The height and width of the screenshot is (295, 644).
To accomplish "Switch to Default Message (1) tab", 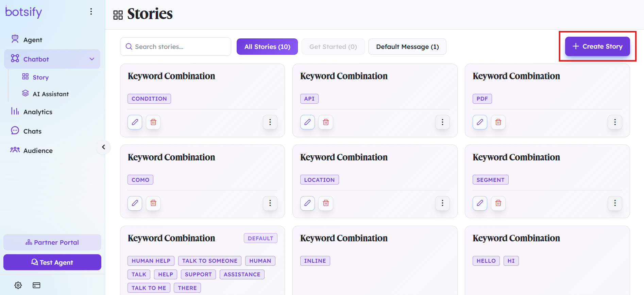I will (407, 47).
